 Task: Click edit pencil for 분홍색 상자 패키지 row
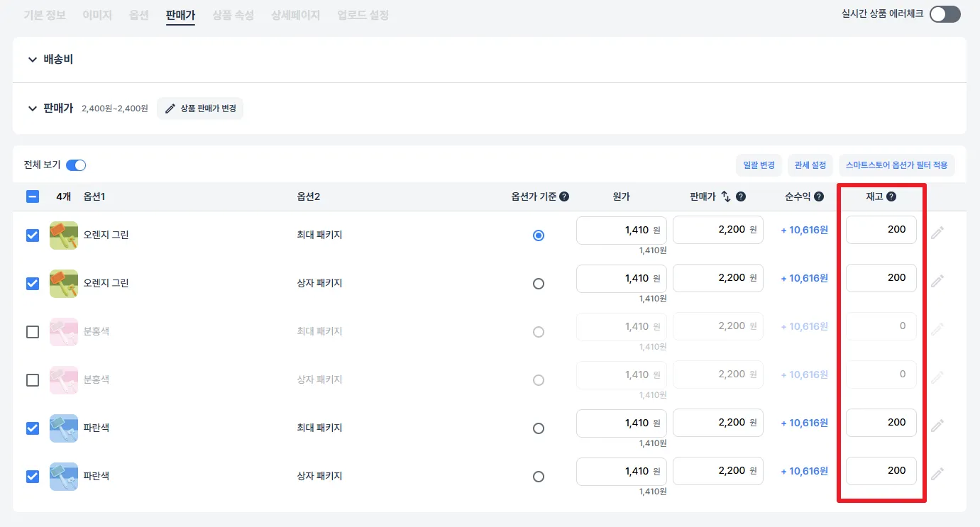click(937, 377)
